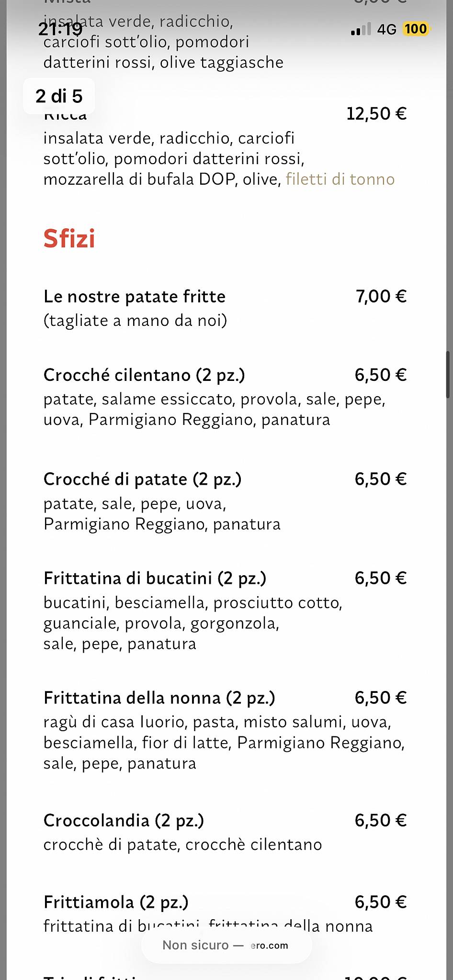Viewport: 453px width, 980px height.
Task: Tap the battery level indicator
Action: click(x=416, y=29)
